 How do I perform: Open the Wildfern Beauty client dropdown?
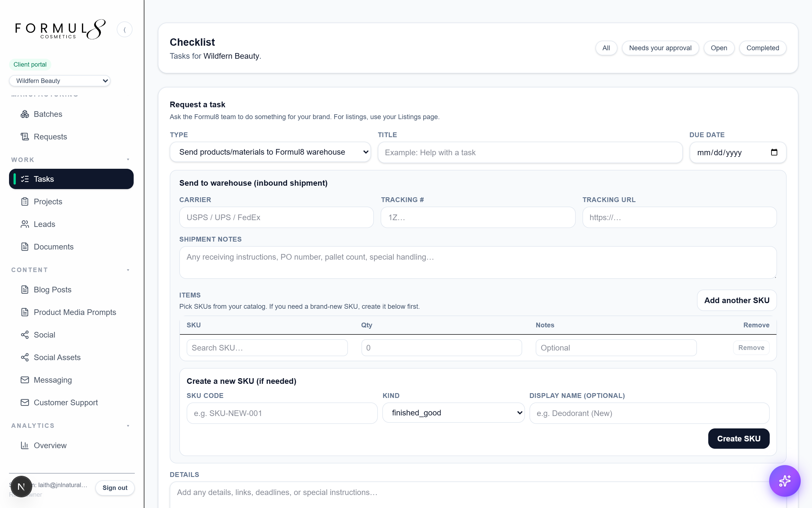60,81
